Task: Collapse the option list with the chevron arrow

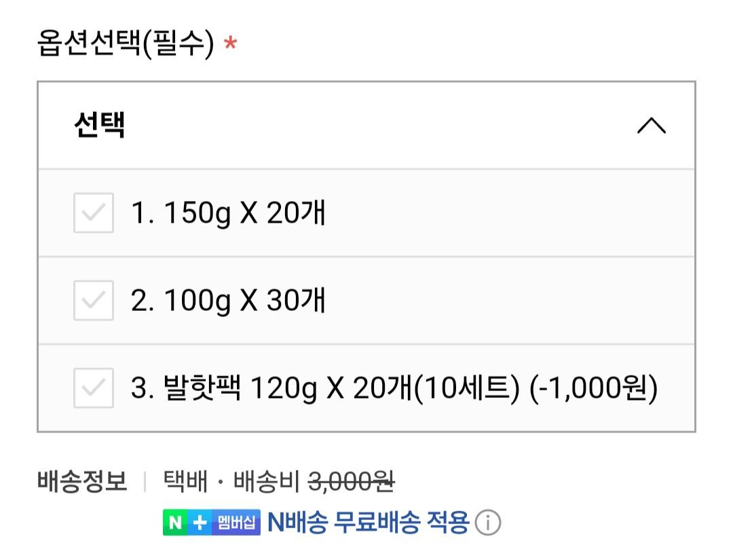Action: [x=651, y=126]
